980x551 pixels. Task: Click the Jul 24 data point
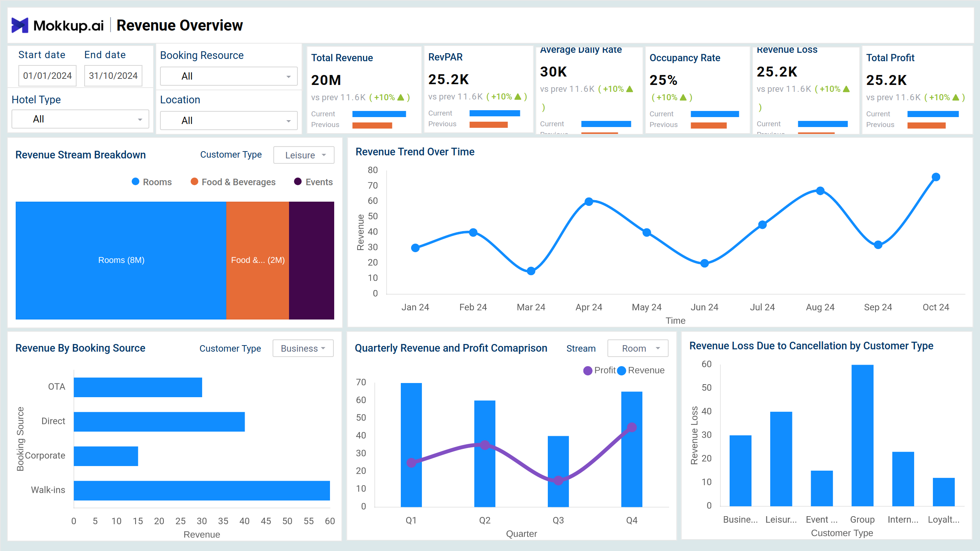[763, 225]
